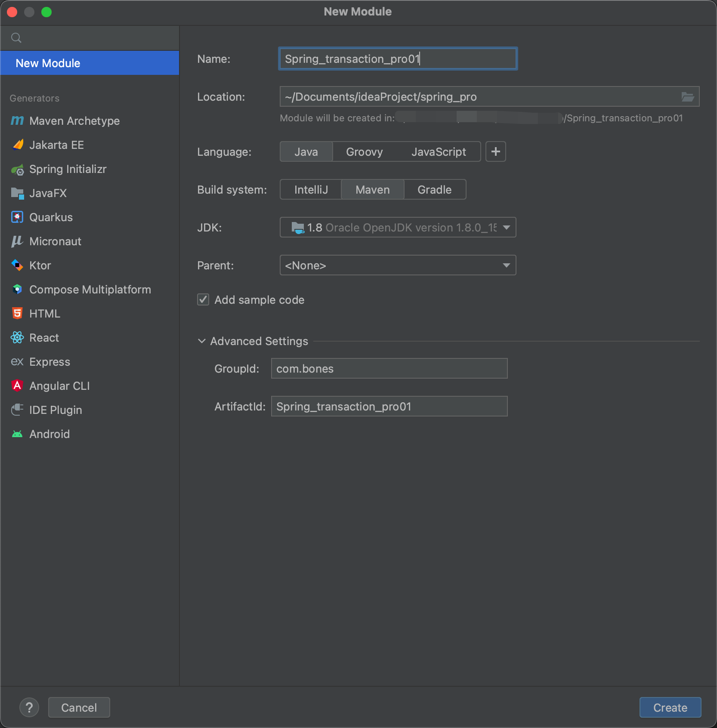Click the GroupId field
This screenshot has height=728, width=717.
tap(389, 369)
